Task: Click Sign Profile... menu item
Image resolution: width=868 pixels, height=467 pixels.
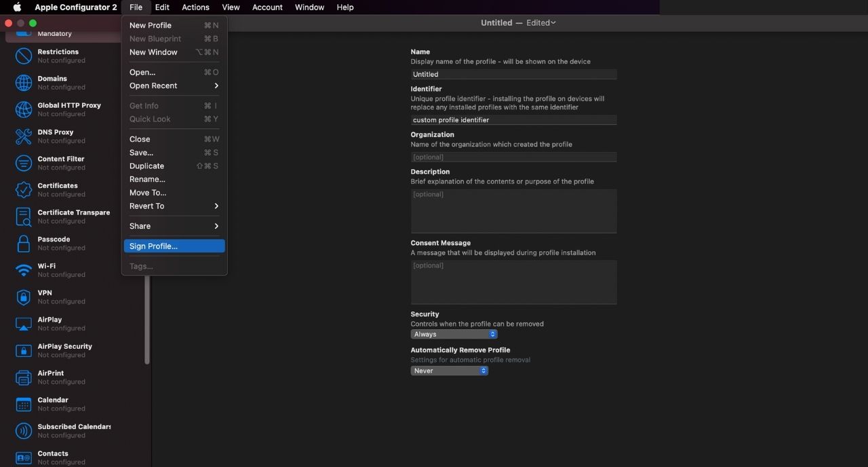Action: pyautogui.click(x=174, y=246)
